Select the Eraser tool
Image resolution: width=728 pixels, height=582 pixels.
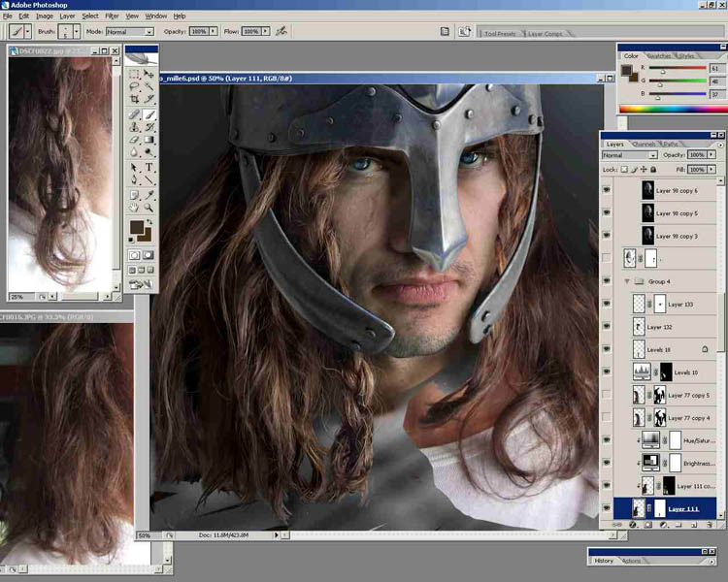pyautogui.click(x=134, y=141)
